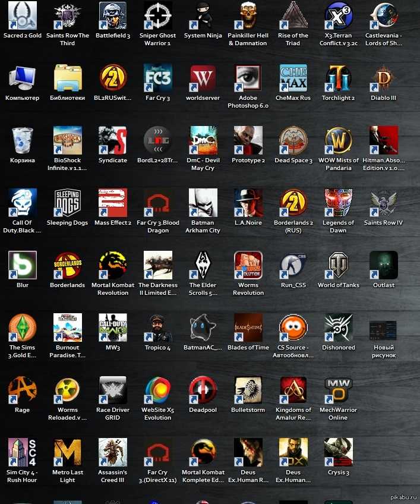Select the Blades of Time icon

pos(248,327)
